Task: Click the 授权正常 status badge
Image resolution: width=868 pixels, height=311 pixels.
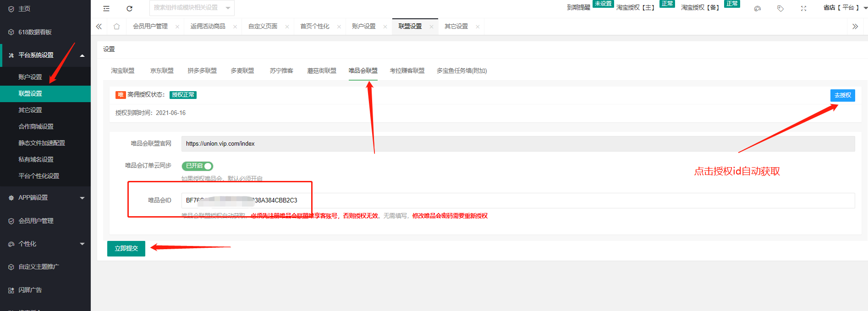Action: tap(183, 95)
